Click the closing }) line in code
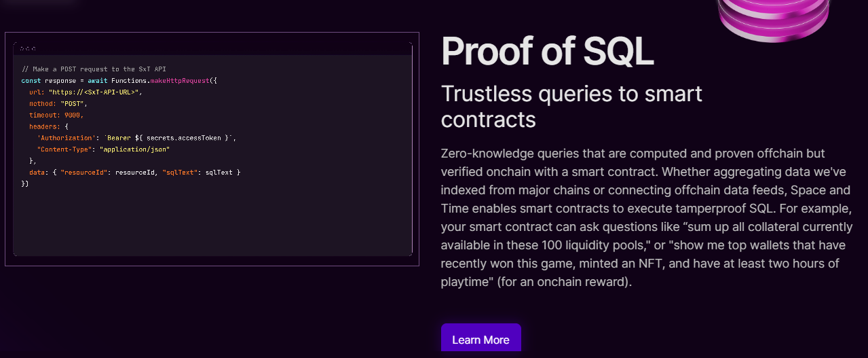Viewport: 868px width, 358px height. pos(25,184)
